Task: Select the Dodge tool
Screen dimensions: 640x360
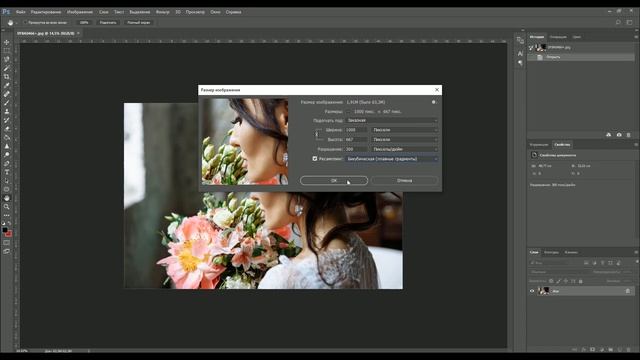Action: pos(7,155)
